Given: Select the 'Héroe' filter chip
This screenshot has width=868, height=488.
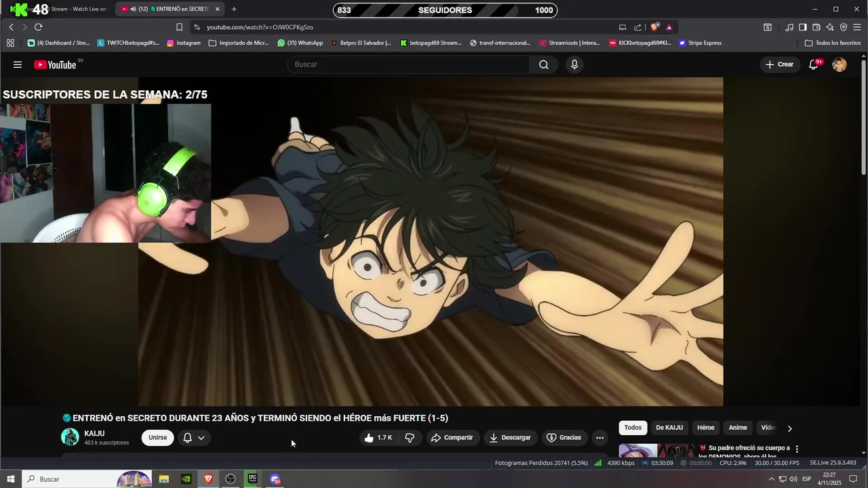Looking at the screenshot, I should coord(706,428).
